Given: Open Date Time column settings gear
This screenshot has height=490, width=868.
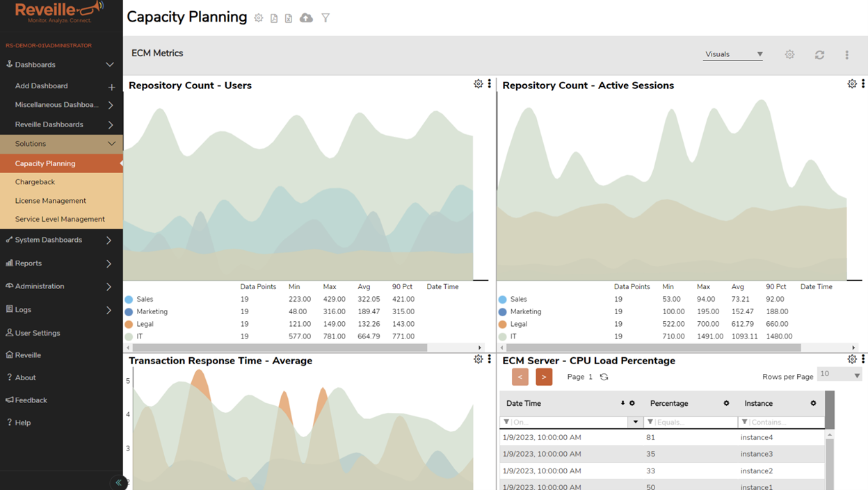Looking at the screenshot, I should pyautogui.click(x=632, y=403).
